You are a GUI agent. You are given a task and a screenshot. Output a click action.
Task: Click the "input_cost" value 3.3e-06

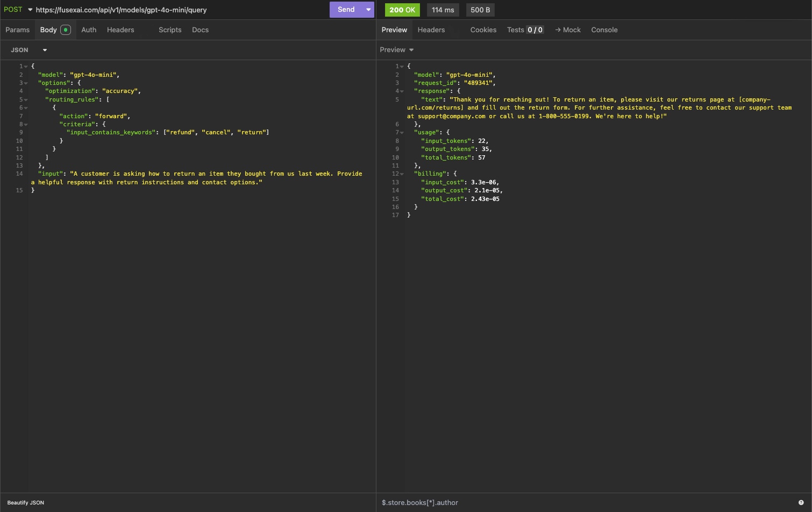click(x=483, y=182)
